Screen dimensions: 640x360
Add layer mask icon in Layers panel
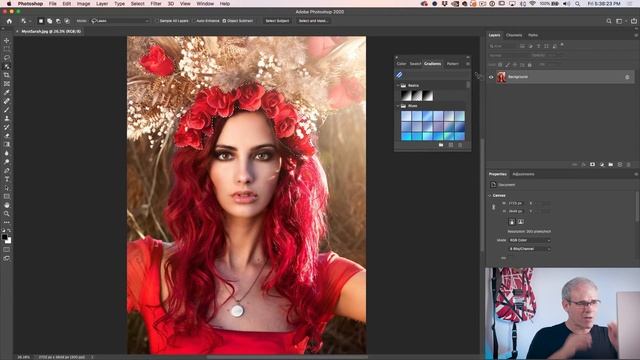tap(592, 164)
